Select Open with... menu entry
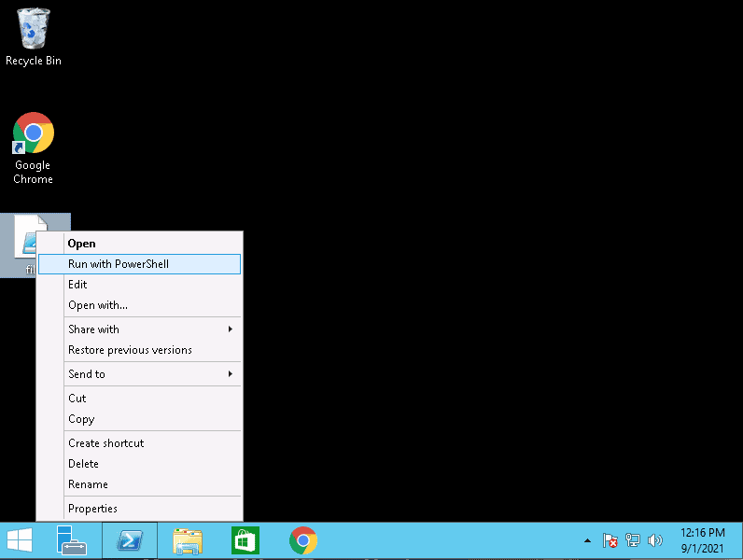The height and width of the screenshot is (560, 743). coord(139,305)
